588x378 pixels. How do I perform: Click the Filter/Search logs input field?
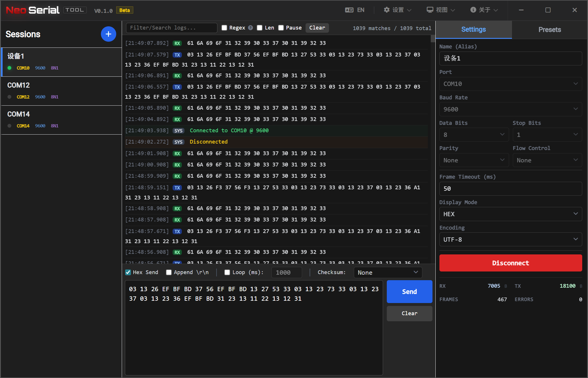[171, 28]
